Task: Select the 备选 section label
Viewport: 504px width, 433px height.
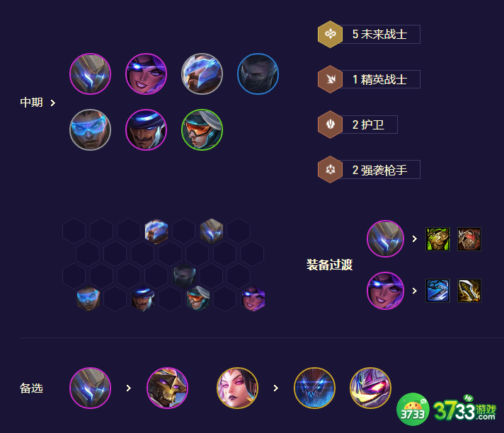Action: pyautogui.click(x=31, y=388)
